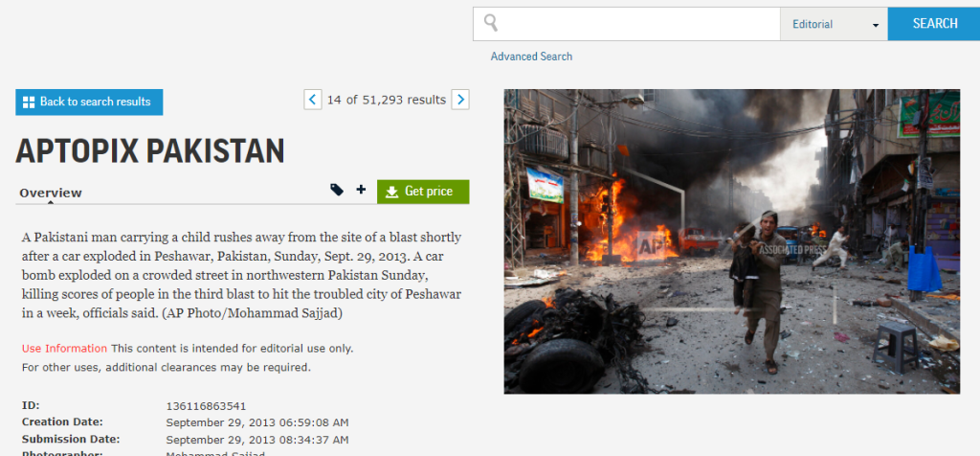Go back to search results
Screen dimensions: 980x456
tap(89, 102)
